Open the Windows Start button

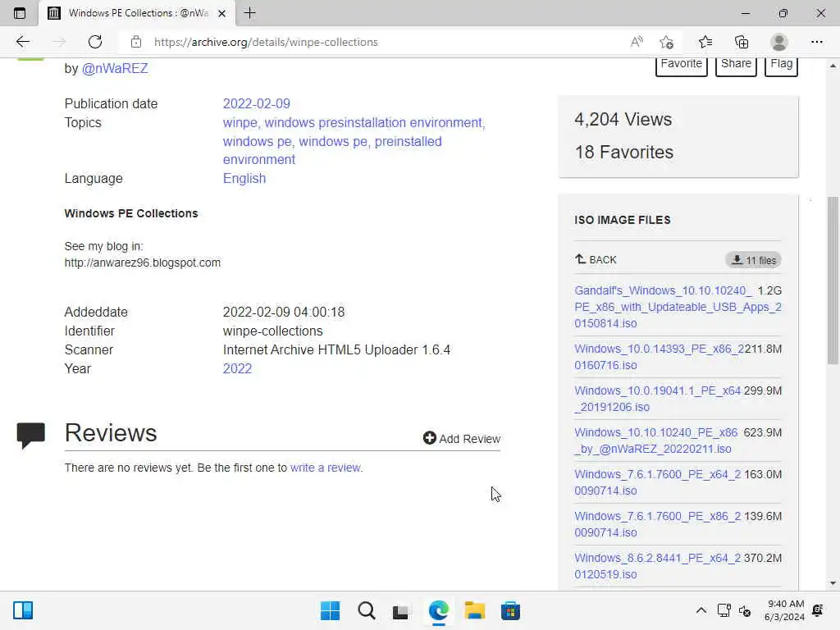[330, 610]
